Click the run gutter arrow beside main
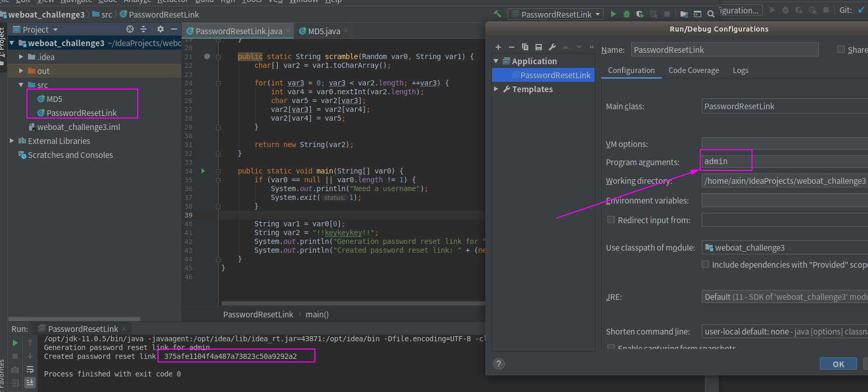 [203, 171]
